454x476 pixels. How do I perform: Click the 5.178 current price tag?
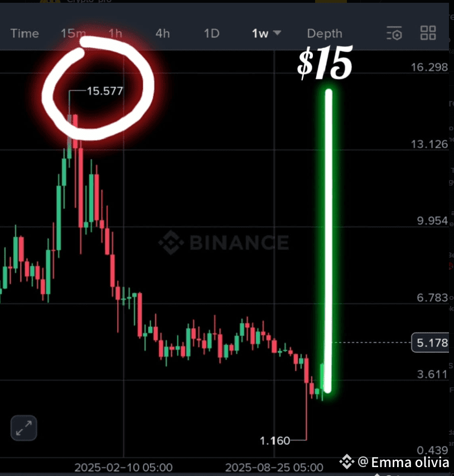(x=430, y=343)
